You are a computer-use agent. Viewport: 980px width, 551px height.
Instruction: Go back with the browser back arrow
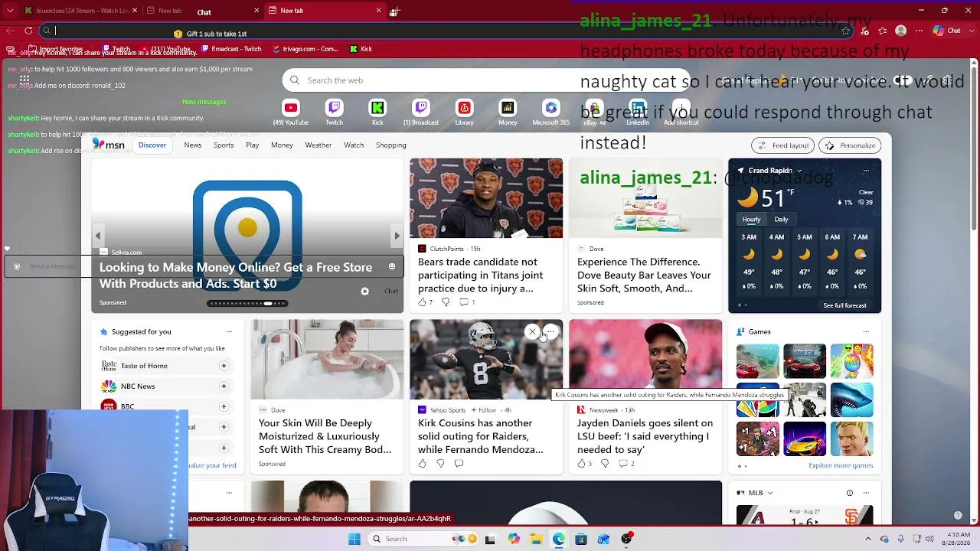point(10,31)
